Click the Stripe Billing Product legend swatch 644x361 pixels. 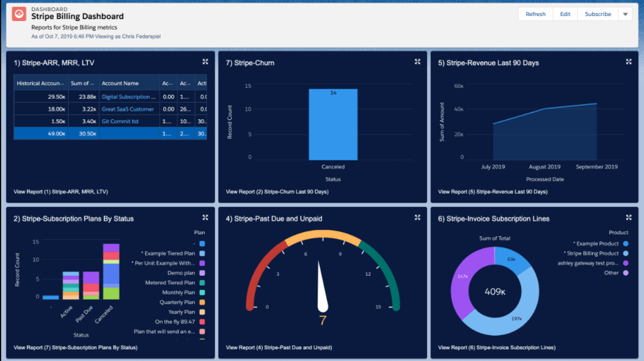[x=625, y=253]
